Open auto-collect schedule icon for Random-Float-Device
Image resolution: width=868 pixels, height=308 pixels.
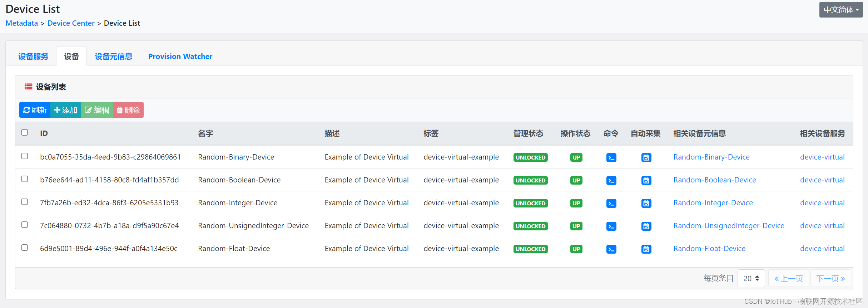pos(646,249)
